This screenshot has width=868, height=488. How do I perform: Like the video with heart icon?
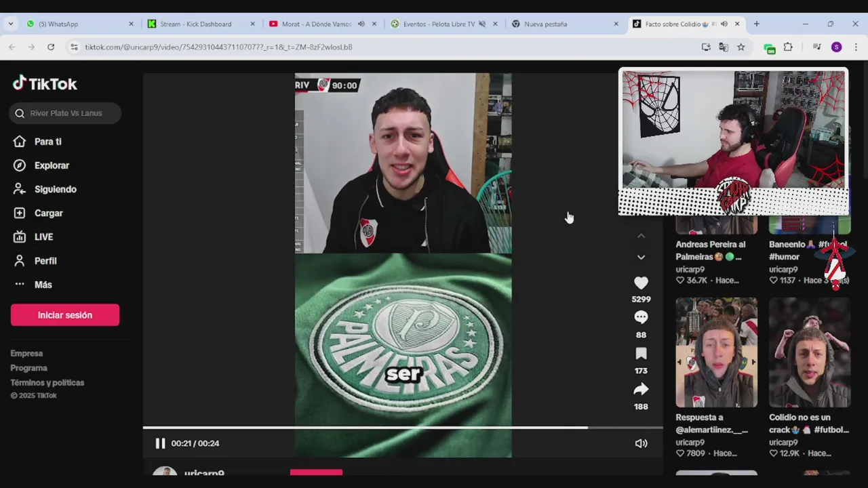click(x=641, y=283)
